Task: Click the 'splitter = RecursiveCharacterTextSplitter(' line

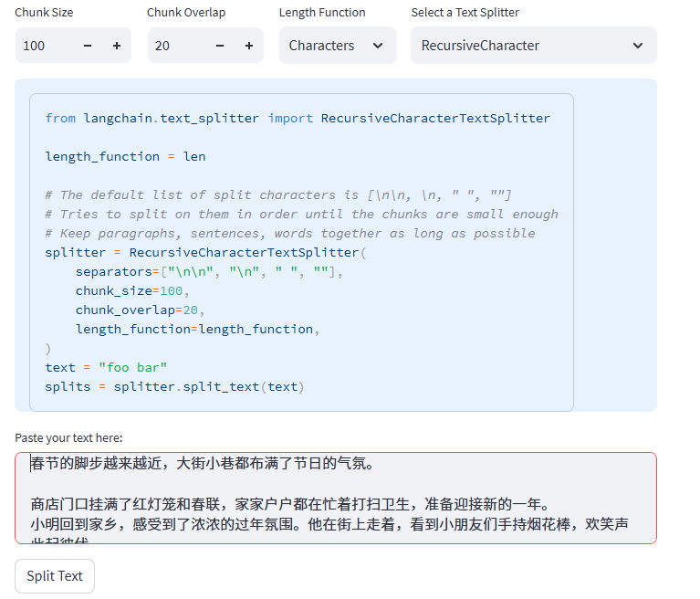Action: click(x=206, y=253)
